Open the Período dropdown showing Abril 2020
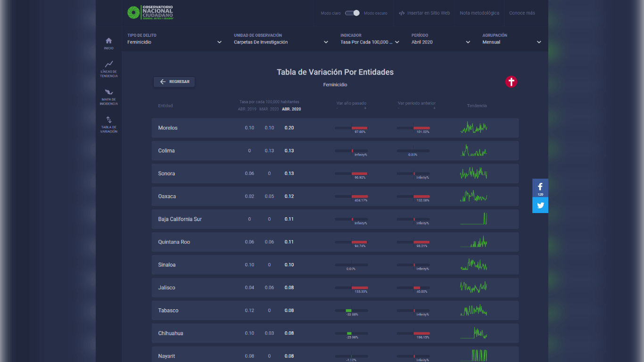644x362 pixels. pos(441,42)
